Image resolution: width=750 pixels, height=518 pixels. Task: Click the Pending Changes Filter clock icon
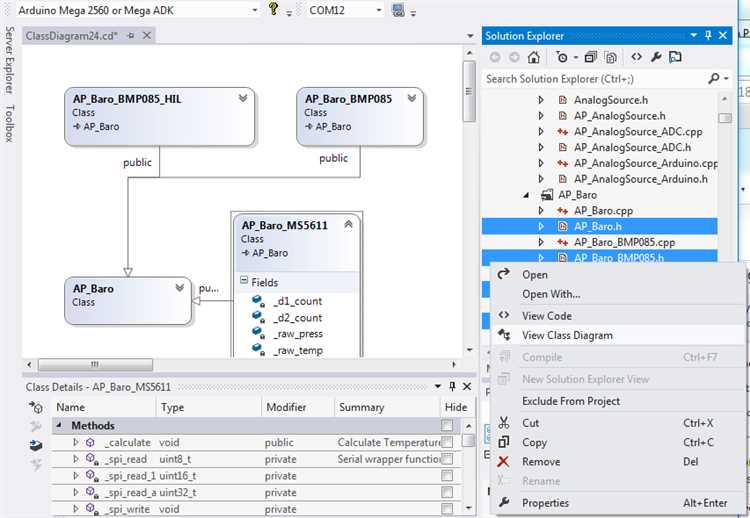562,57
